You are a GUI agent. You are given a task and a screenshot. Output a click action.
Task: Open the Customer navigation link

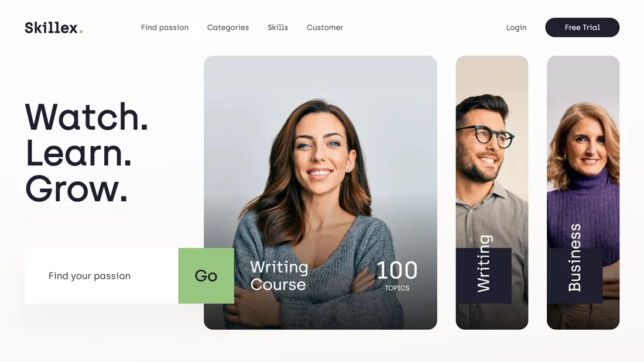(x=325, y=27)
